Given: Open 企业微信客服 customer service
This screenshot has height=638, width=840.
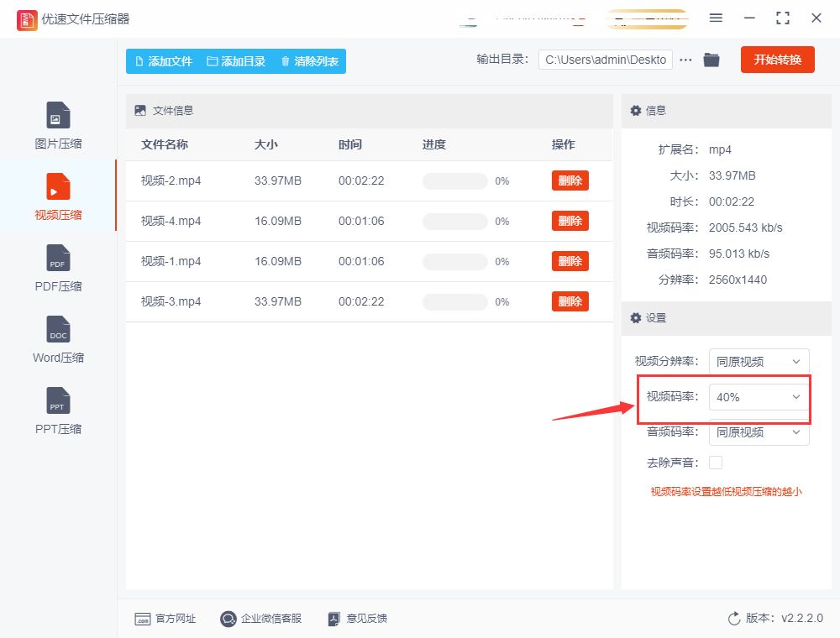Looking at the screenshot, I should [x=261, y=619].
